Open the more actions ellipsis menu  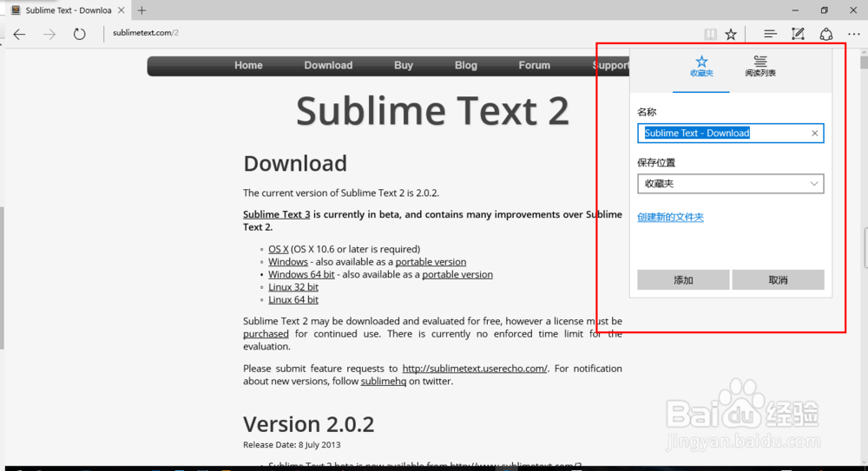pos(853,35)
